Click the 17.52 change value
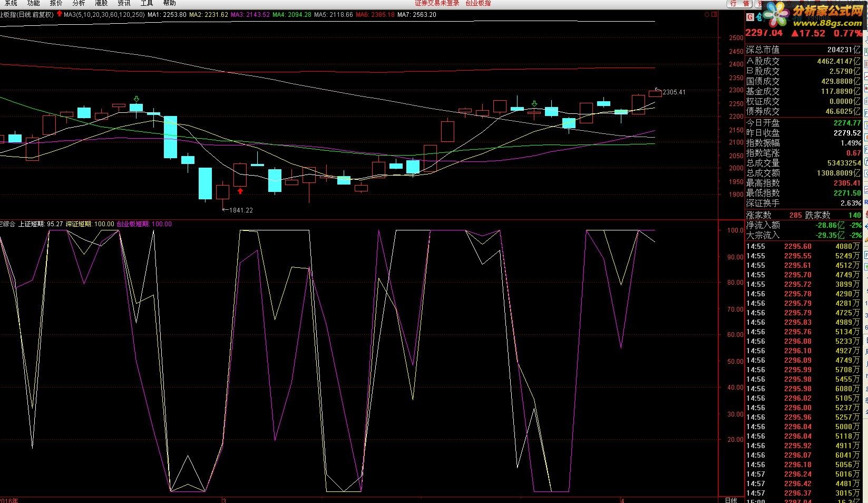Viewport: 868px width, 503px height. click(x=808, y=33)
